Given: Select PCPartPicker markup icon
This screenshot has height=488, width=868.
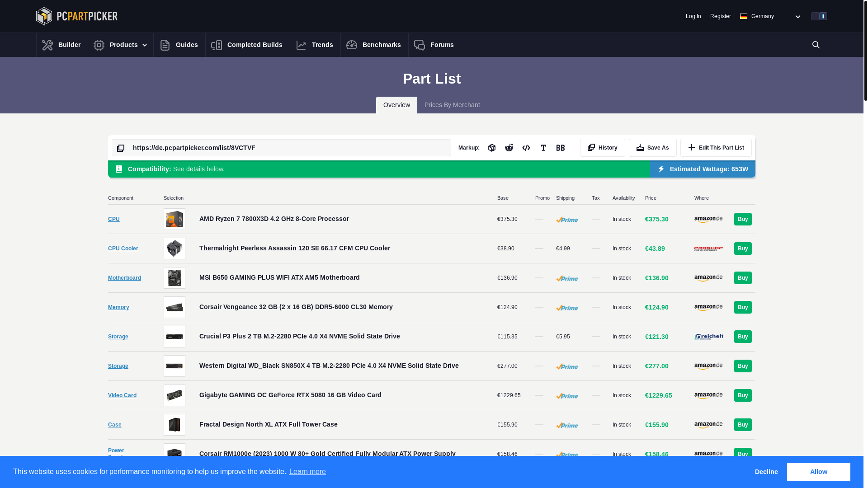Looking at the screenshot, I should pyautogui.click(x=492, y=148).
